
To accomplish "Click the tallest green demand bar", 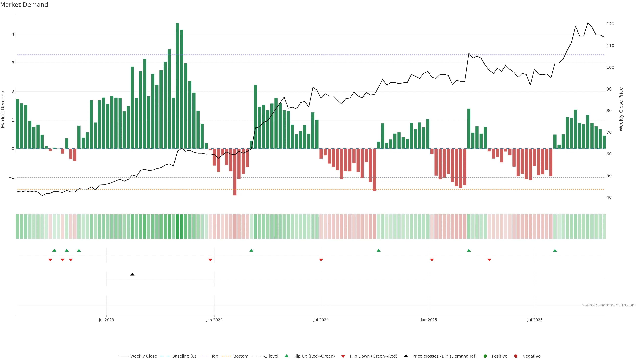I will pos(177,85).
